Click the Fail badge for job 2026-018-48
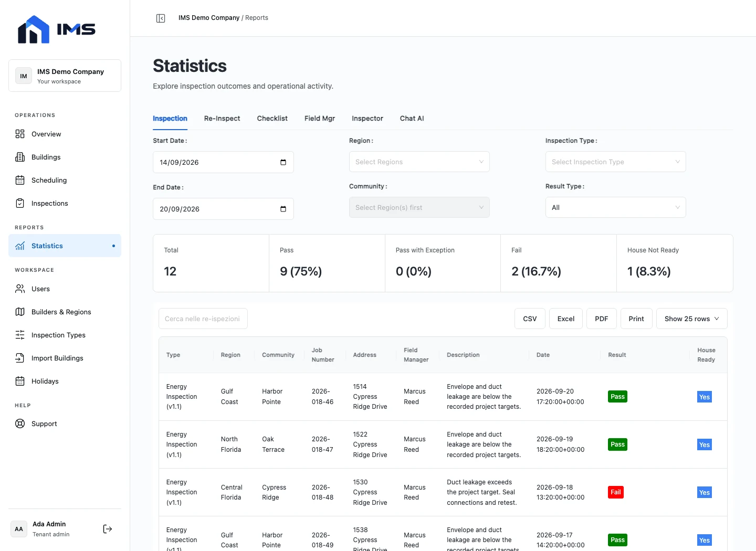Screen dimensions: 756x551 (616, 492)
